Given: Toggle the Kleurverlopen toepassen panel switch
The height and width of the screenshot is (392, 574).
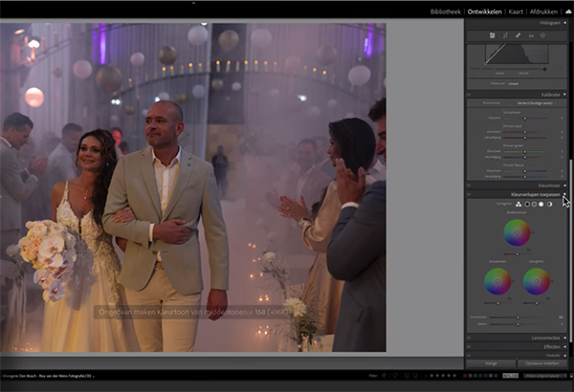Looking at the screenshot, I should [469, 194].
